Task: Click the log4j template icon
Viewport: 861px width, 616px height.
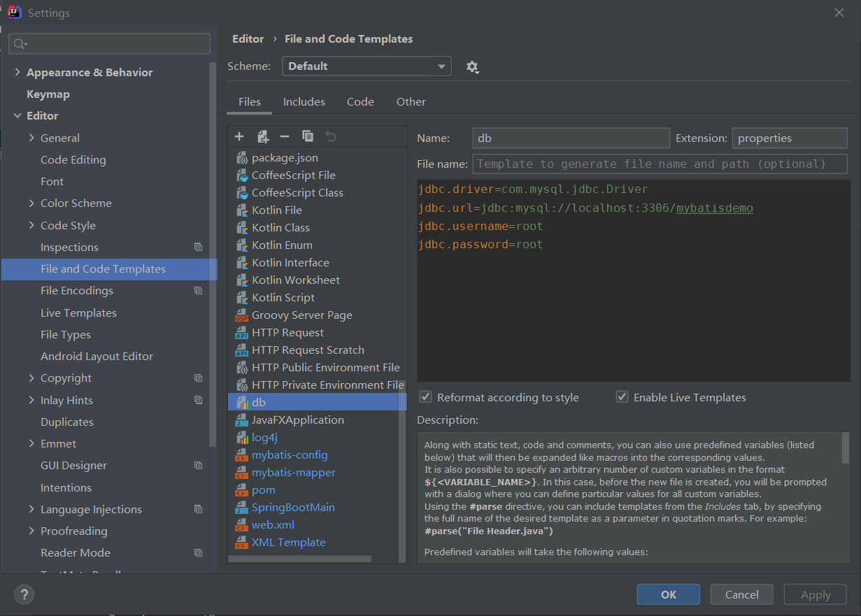Action: [241, 438]
